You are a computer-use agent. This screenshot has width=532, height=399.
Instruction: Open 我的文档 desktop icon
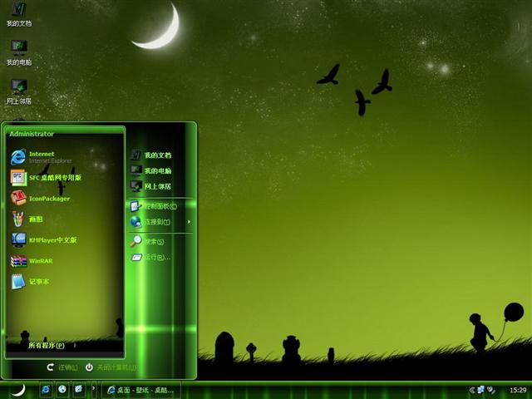(19, 14)
